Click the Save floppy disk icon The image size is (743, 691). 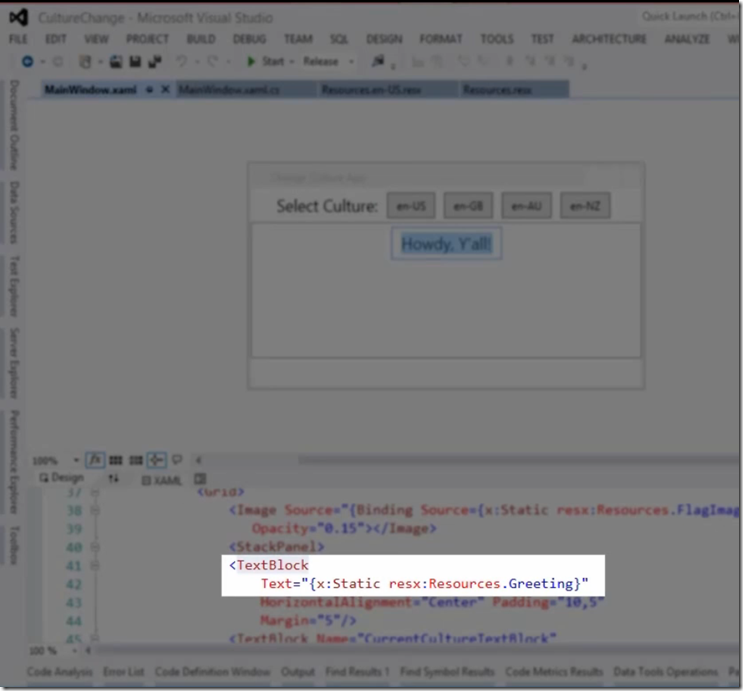[x=136, y=62]
